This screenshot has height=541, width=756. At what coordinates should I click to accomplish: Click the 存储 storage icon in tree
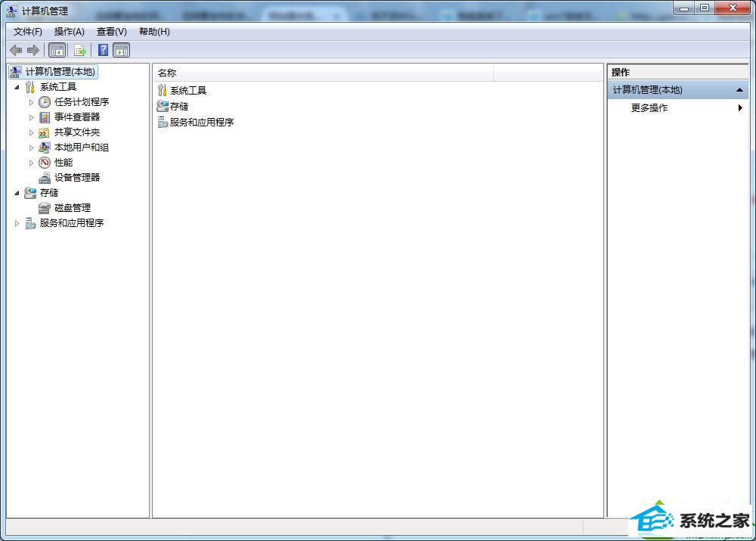[x=30, y=193]
